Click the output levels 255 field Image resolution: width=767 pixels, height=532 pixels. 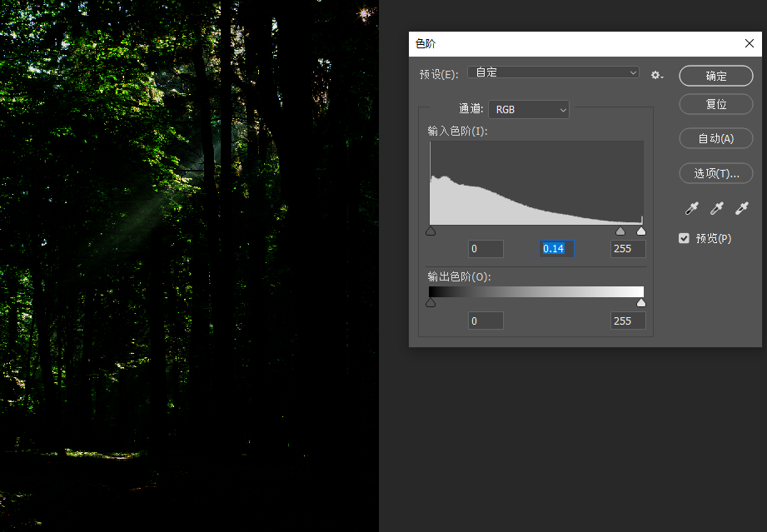point(628,321)
